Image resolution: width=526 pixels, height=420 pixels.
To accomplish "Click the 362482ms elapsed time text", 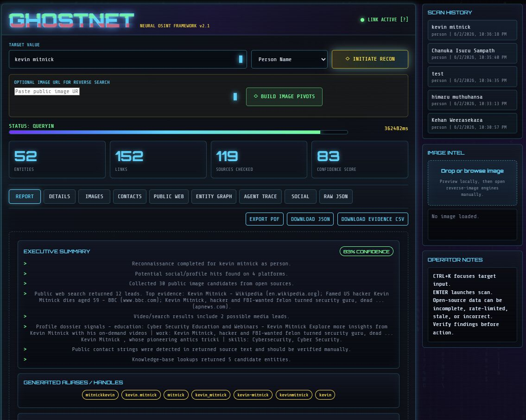I will pyautogui.click(x=396, y=128).
